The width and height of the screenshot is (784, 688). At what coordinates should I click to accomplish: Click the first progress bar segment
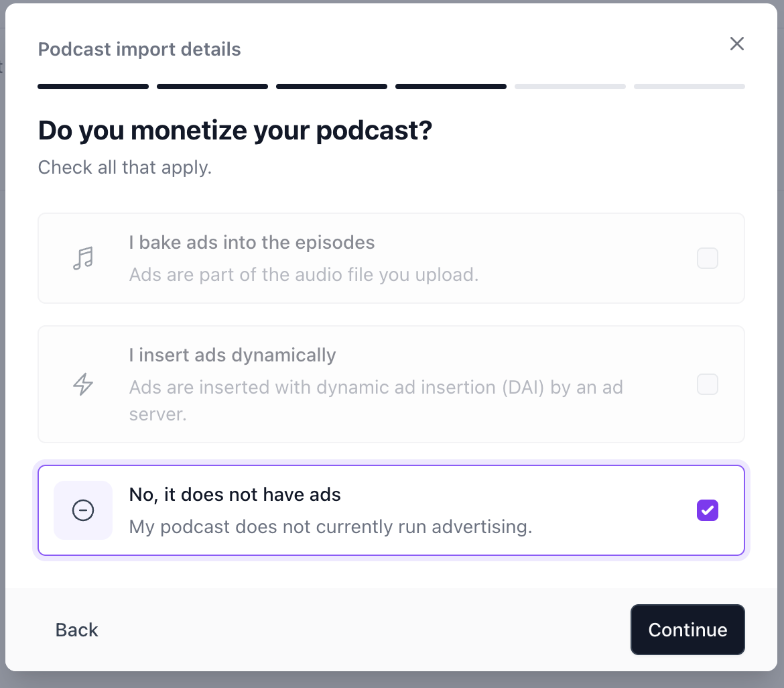pyautogui.click(x=93, y=87)
